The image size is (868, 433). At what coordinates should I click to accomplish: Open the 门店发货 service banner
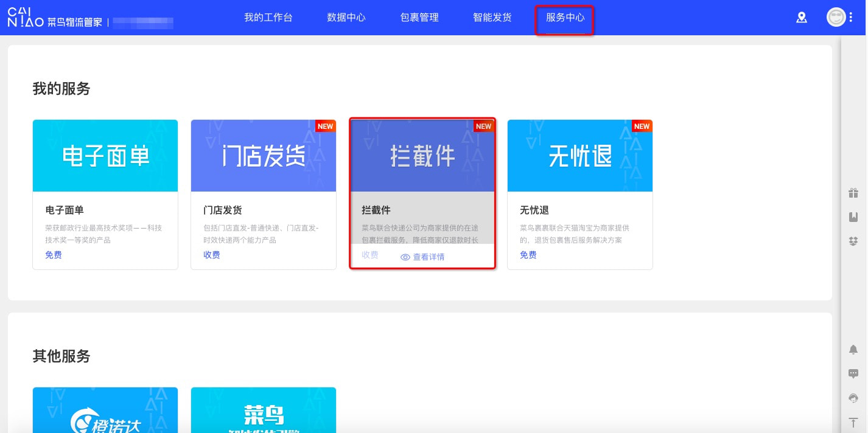click(264, 156)
